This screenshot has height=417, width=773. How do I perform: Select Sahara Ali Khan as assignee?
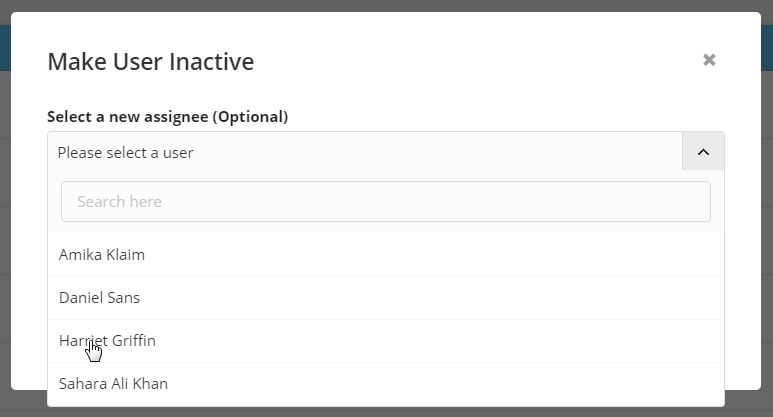point(386,383)
